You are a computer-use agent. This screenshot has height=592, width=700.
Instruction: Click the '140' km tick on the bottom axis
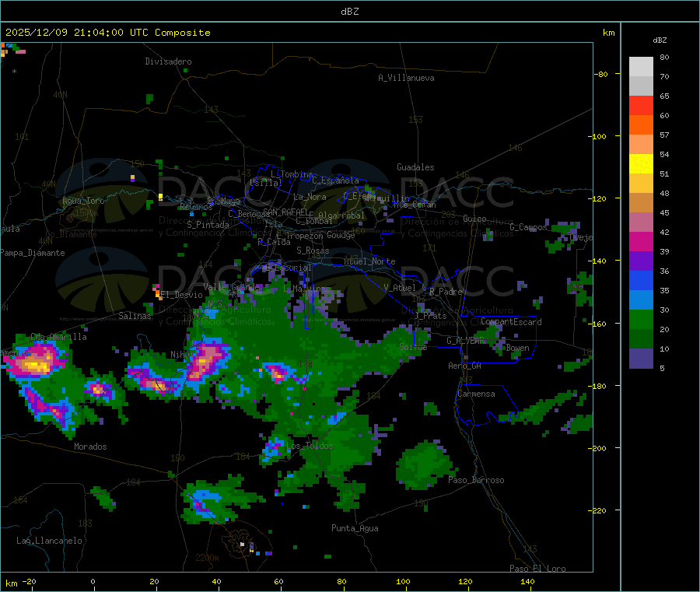527,581
